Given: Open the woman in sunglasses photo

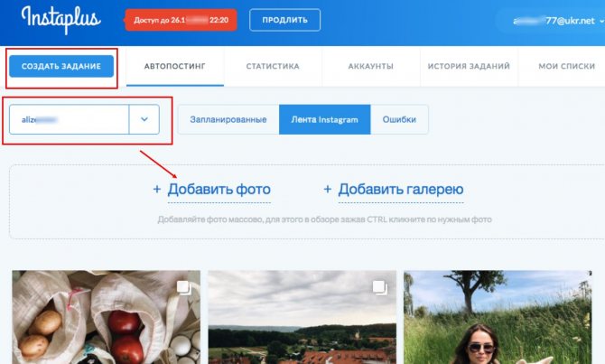Looking at the screenshot, I should pyautogui.click(x=498, y=317).
